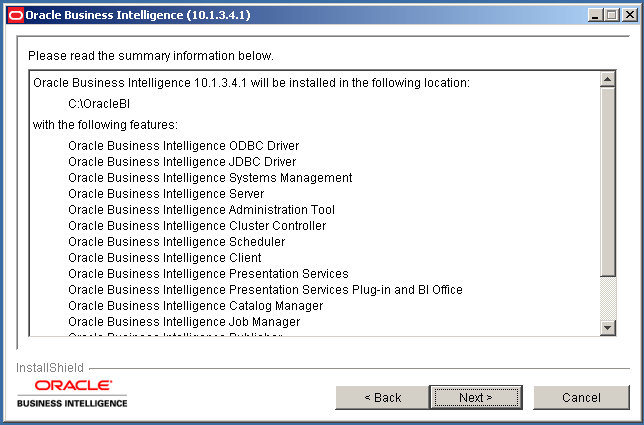Click the Oracle Business Intelligence logo
This screenshot has width=644, height=425.
[72, 392]
